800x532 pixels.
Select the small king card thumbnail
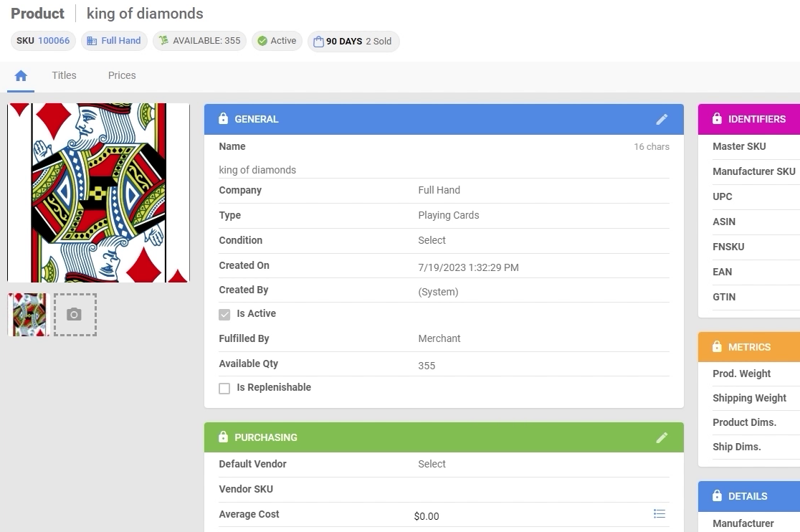(x=29, y=315)
